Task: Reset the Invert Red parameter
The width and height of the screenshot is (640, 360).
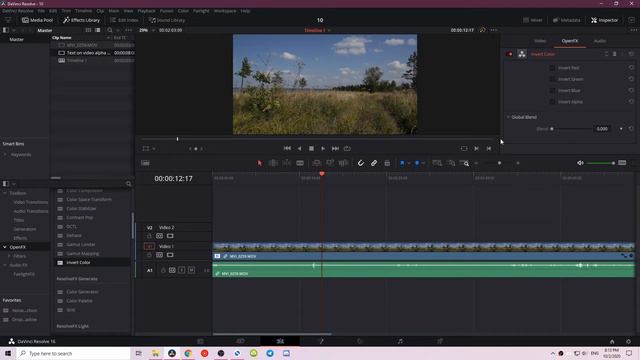Action: pos(631,68)
